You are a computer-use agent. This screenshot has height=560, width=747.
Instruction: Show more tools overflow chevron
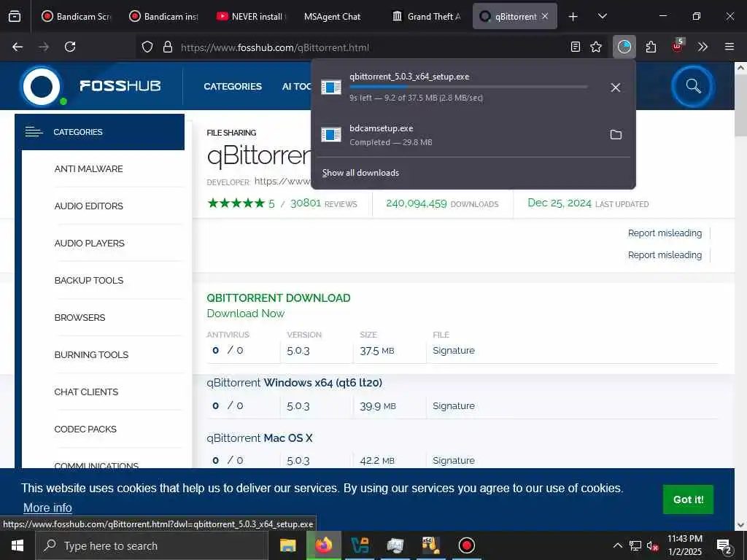click(x=703, y=47)
